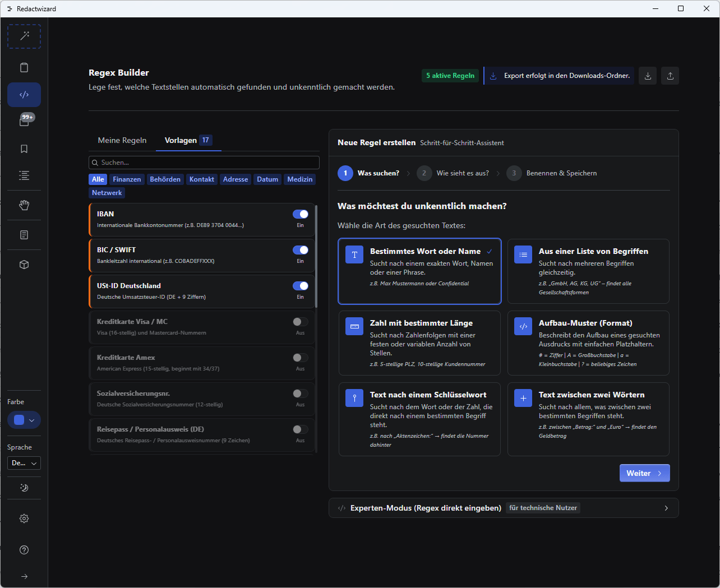Choose the 'Aufbau-Muster (Format)' card
Viewport: 720px width, 588px height.
pyautogui.click(x=588, y=343)
